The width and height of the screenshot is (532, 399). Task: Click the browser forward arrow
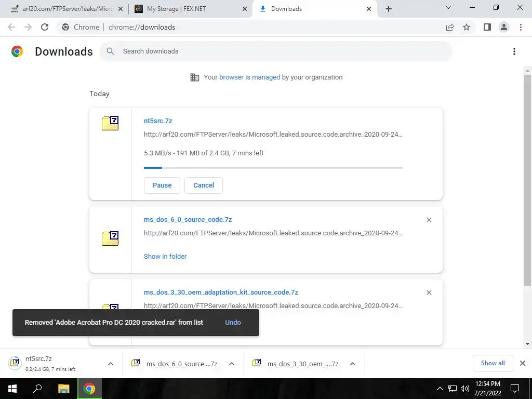click(28, 27)
